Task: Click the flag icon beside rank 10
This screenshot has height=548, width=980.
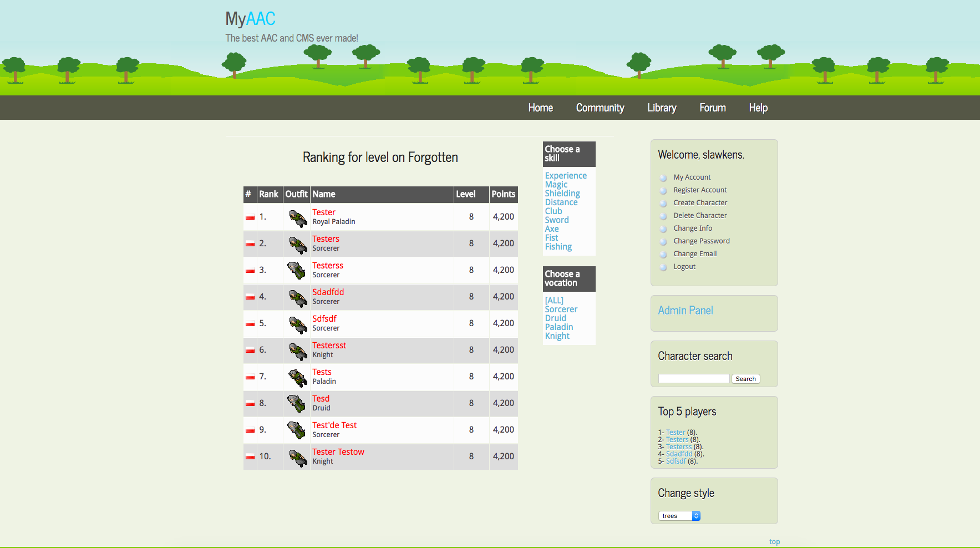Action: tap(250, 456)
